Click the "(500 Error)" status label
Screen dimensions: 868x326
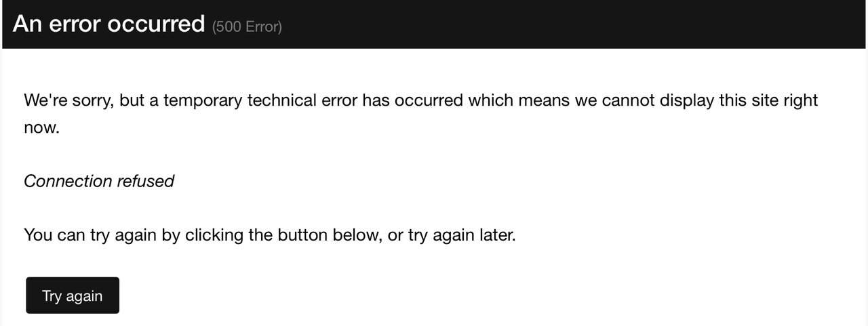(247, 26)
